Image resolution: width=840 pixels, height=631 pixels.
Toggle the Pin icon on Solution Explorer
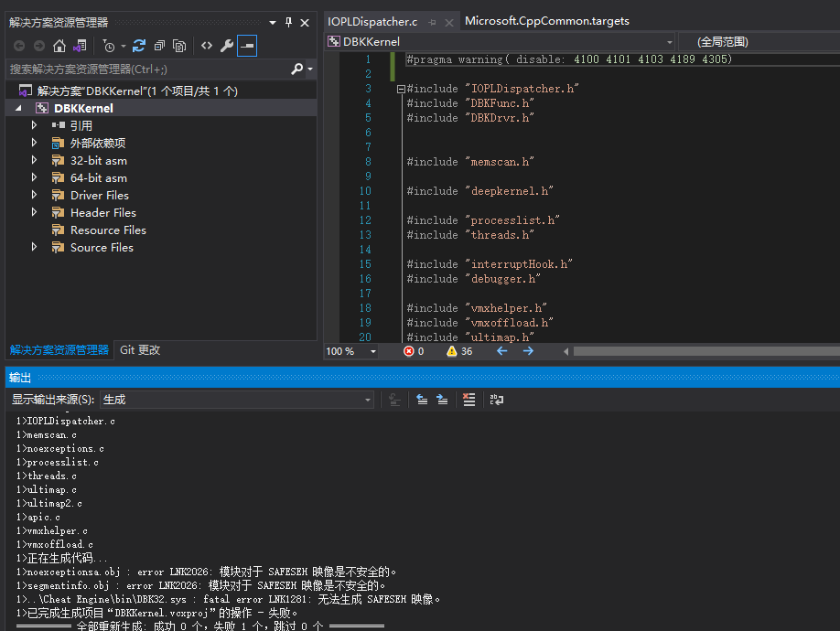click(x=286, y=21)
